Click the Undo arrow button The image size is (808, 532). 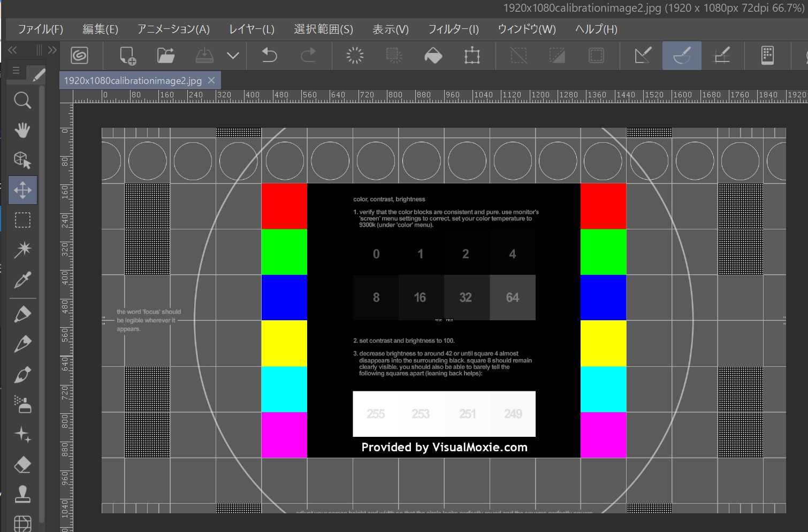[x=269, y=56]
